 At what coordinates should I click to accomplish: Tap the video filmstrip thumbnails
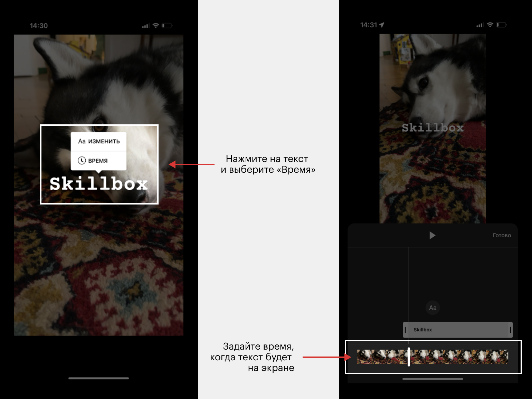[x=433, y=357]
